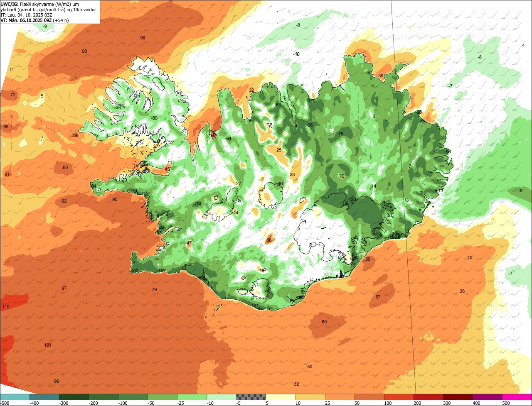Select the pale yellow 5 to 10 swatch
Viewport: 532px width, 406px height.
click(281, 397)
